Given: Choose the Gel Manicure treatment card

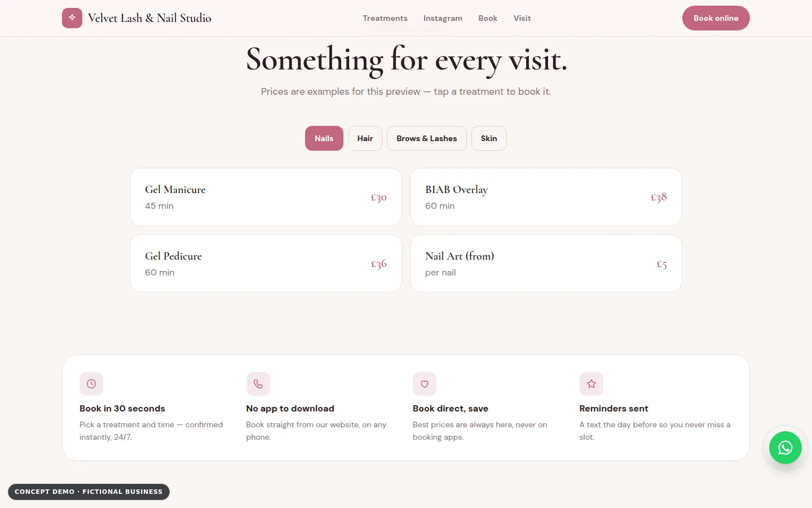Looking at the screenshot, I should tap(266, 197).
